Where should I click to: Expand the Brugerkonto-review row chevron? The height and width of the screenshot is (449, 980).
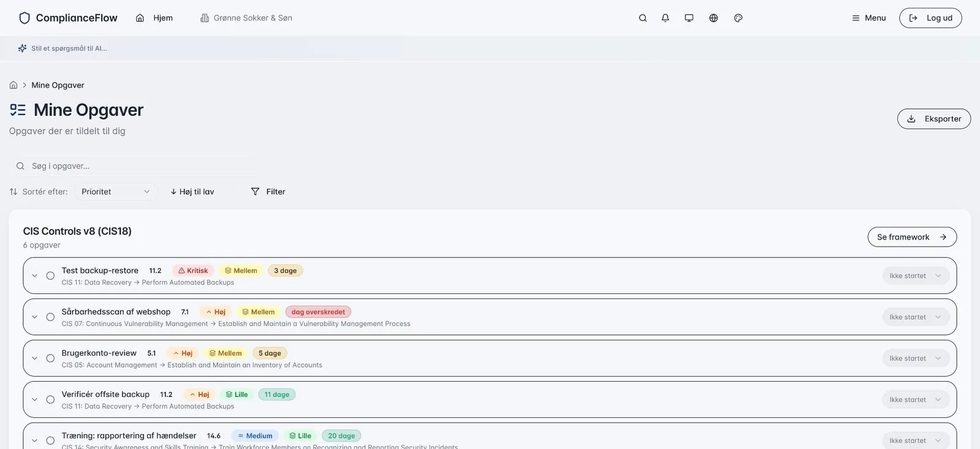coord(34,358)
